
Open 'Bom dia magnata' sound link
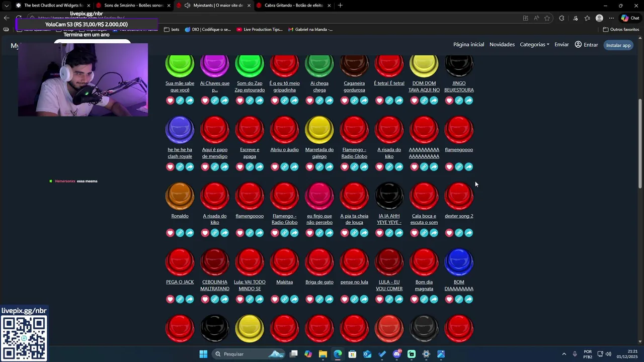[424, 285]
